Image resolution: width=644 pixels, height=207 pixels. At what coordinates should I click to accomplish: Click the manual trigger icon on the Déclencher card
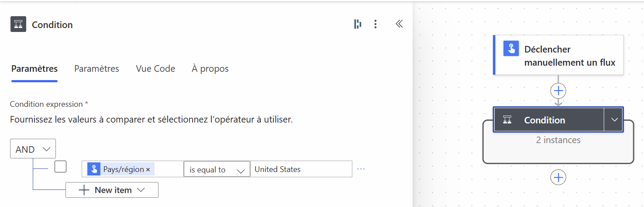click(x=511, y=48)
